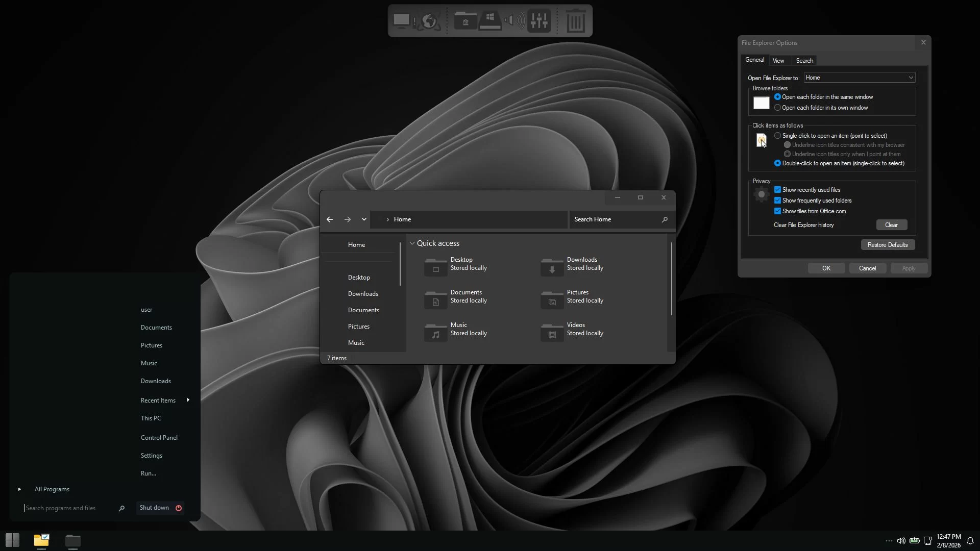Switch to the View tab
The width and height of the screenshot is (980, 551).
tap(778, 61)
